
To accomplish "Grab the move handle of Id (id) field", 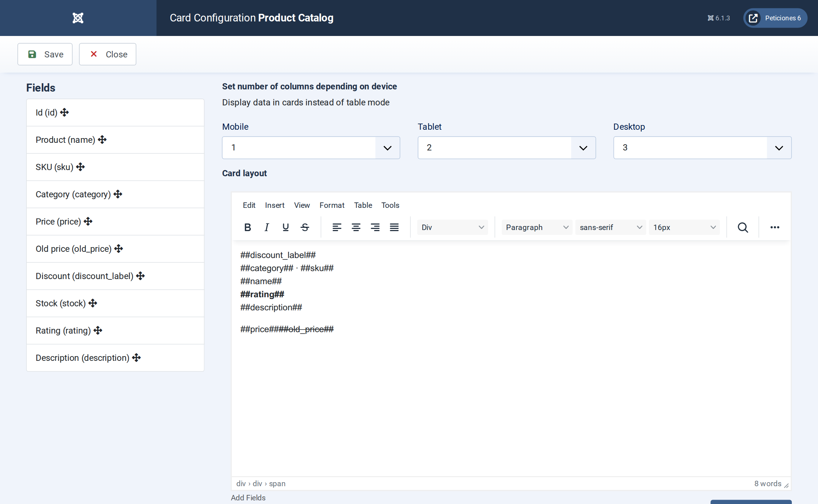I will click(65, 112).
